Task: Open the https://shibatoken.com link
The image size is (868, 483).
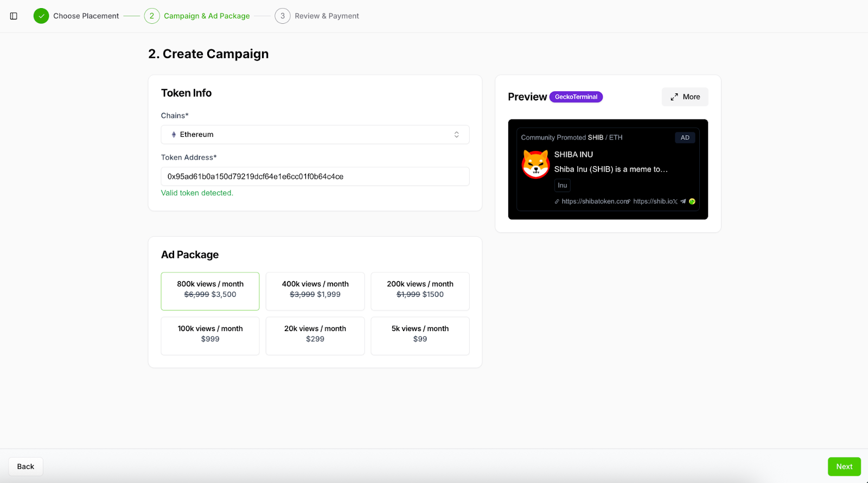Action: 592,201
